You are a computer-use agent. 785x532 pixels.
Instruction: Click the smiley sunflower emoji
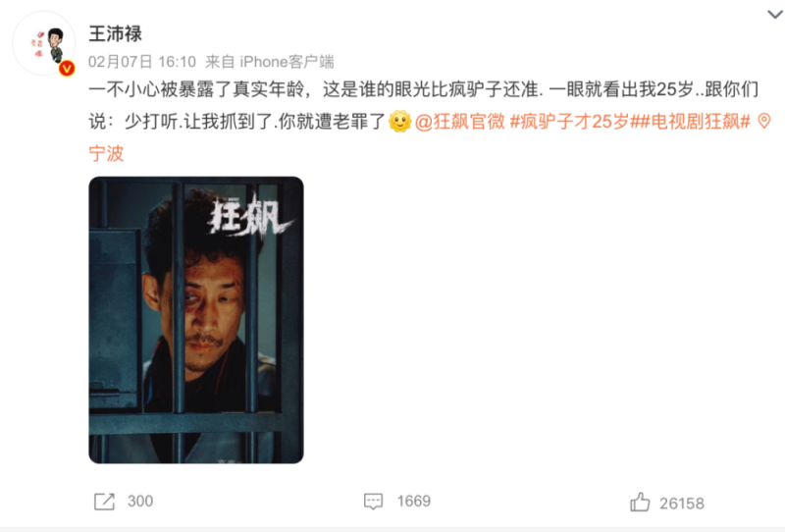(400, 121)
